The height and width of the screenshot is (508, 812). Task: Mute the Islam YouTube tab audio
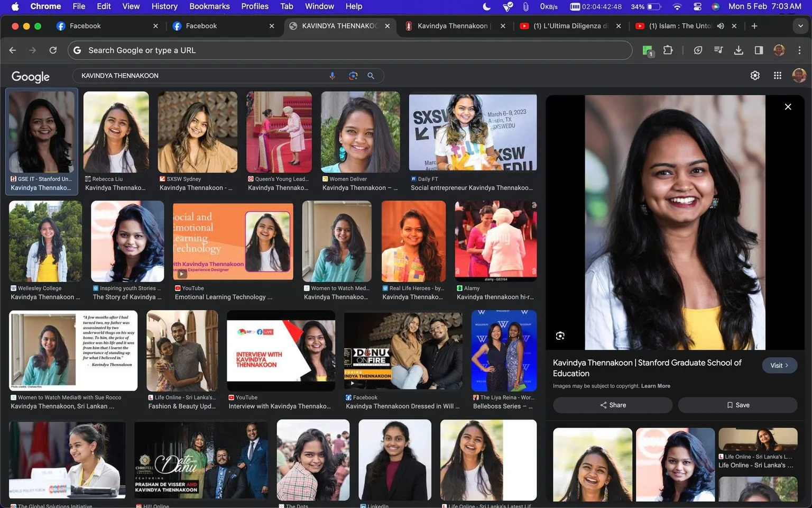coord(720,26)
